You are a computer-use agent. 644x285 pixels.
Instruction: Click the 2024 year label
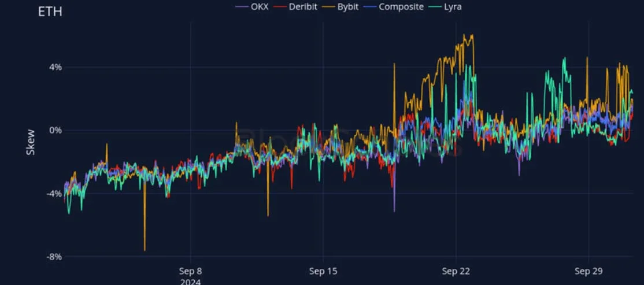pyautogui.click(x=191, y=282)
